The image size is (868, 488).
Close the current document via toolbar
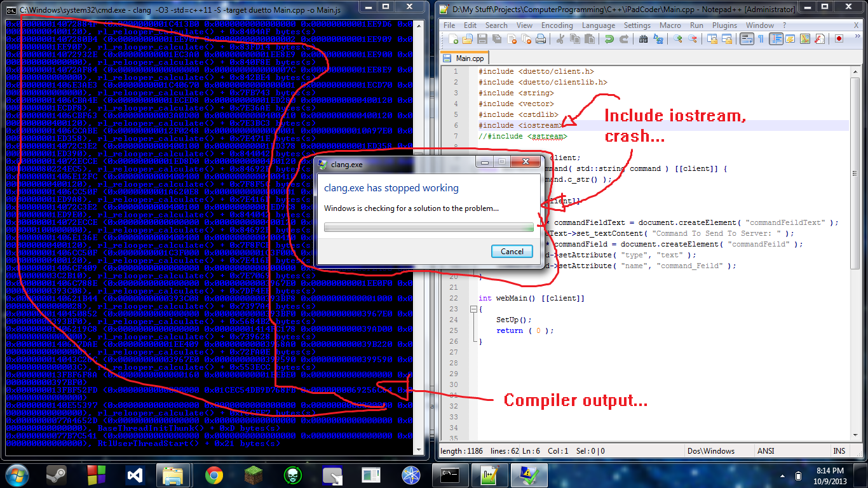coord(512,39)
